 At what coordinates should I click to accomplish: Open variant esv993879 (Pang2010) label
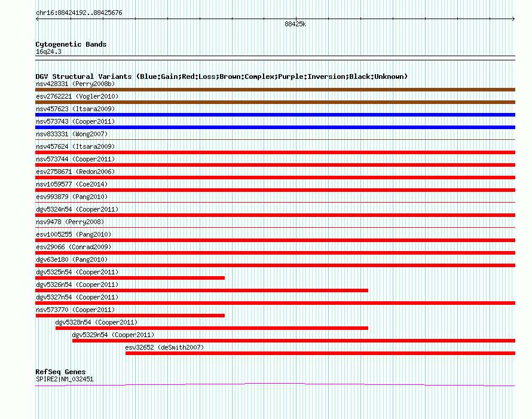(72, 197)
